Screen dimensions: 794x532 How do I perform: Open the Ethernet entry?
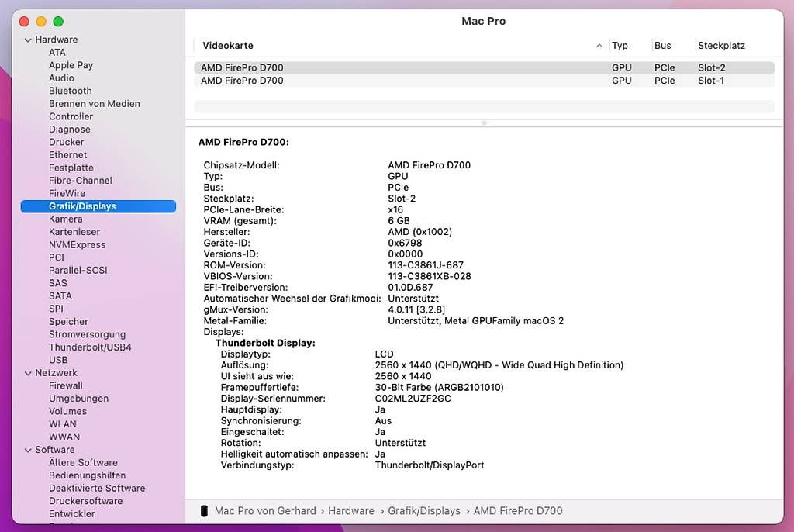coord(68,155)
